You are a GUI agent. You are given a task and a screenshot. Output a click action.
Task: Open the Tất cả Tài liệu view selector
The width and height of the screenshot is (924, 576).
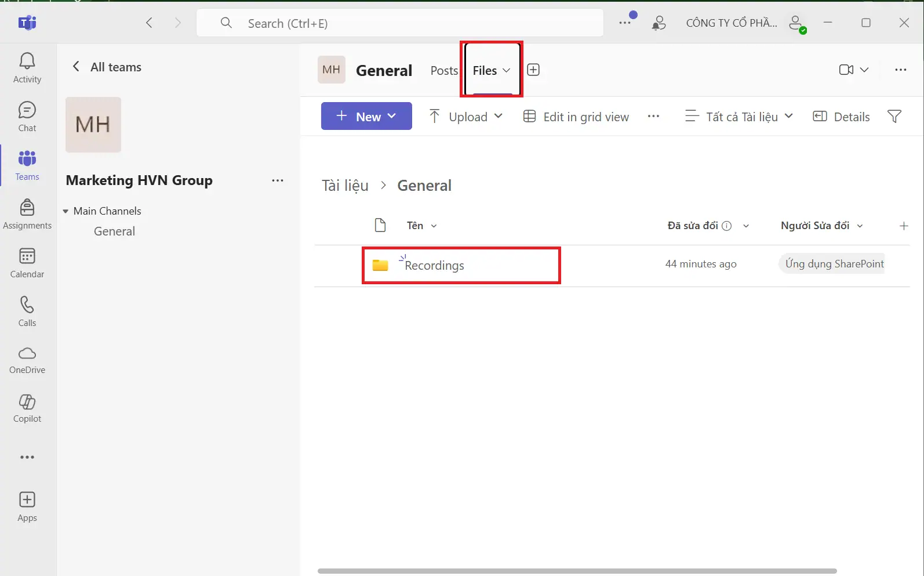(739, 117)
